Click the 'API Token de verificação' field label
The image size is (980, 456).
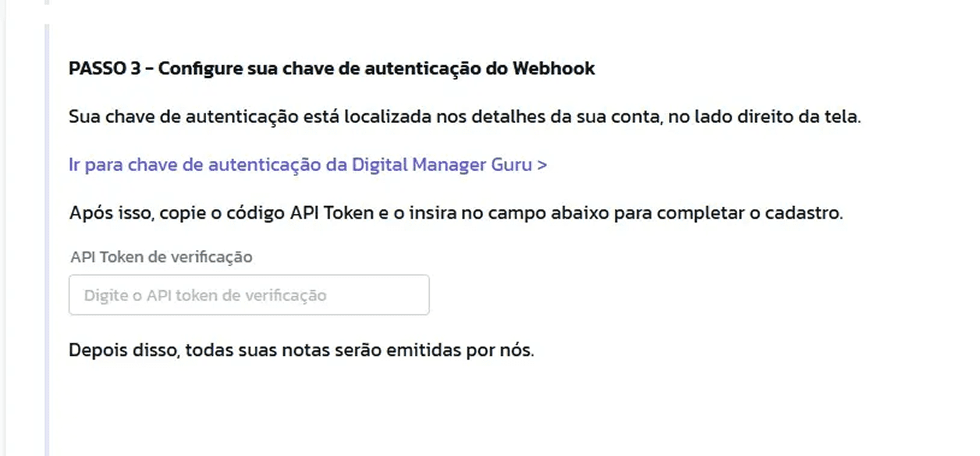click(161, 257)
